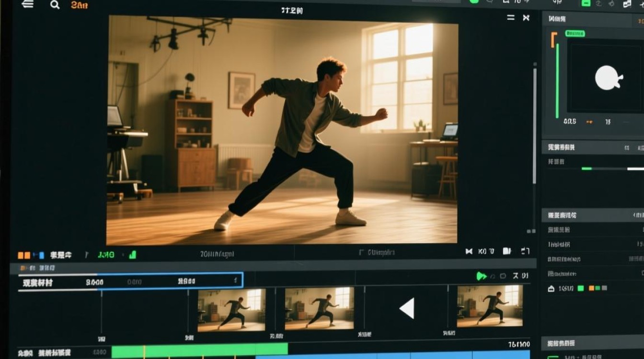This screenshot has height=359, width=644.
Task: Toggle the green square next to lock icon
Action: 581,288
